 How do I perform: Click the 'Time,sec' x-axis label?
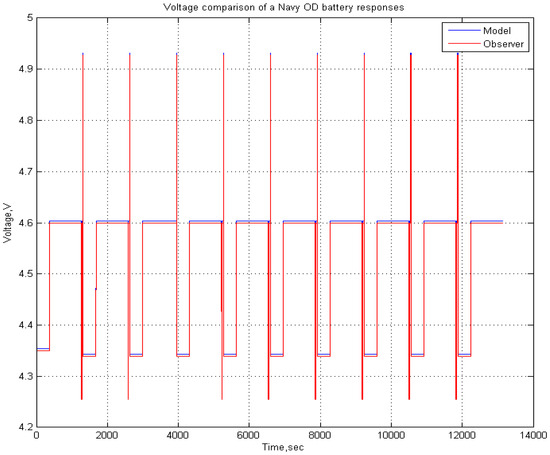point(283,447)
